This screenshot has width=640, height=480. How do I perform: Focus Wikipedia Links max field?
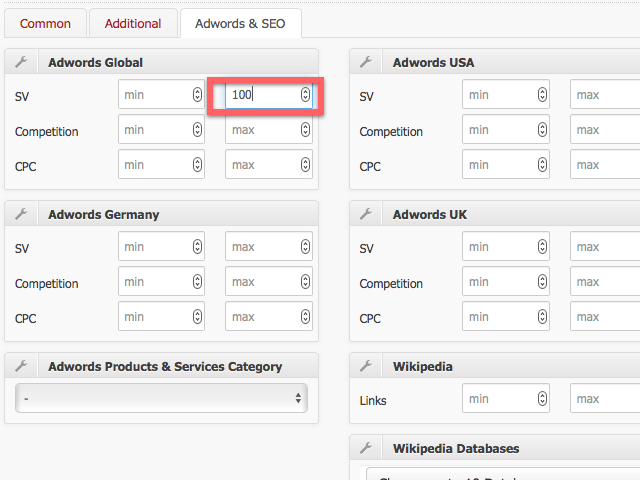tap(605, 398)
